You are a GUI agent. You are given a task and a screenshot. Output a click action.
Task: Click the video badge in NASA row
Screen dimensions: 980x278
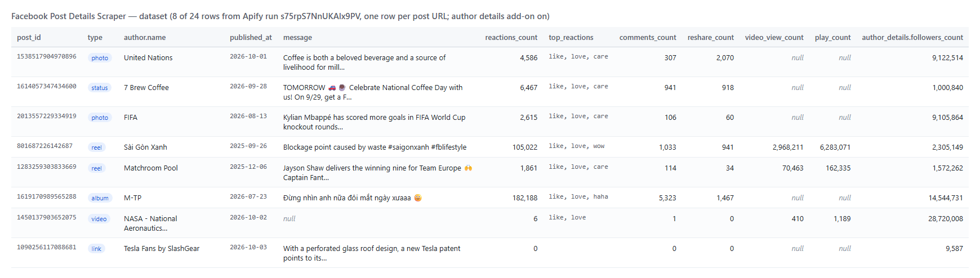coord(99,219)
